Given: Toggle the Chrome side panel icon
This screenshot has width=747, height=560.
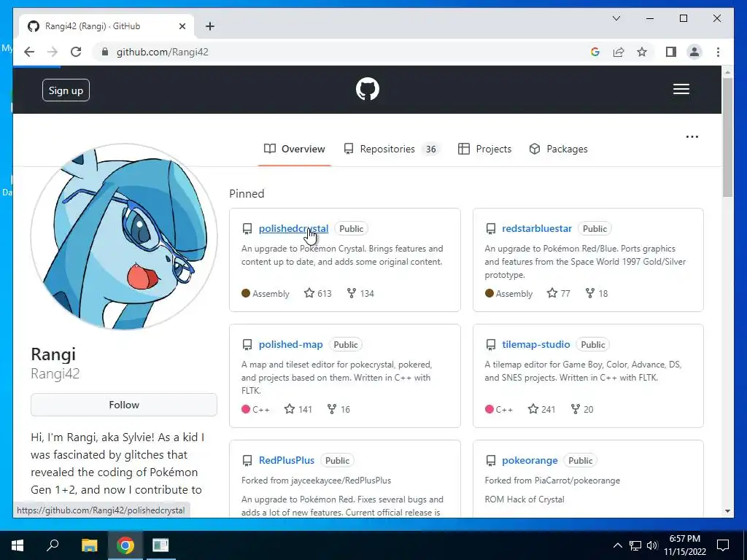Looking at the screenshot, I should pos(671,52).
